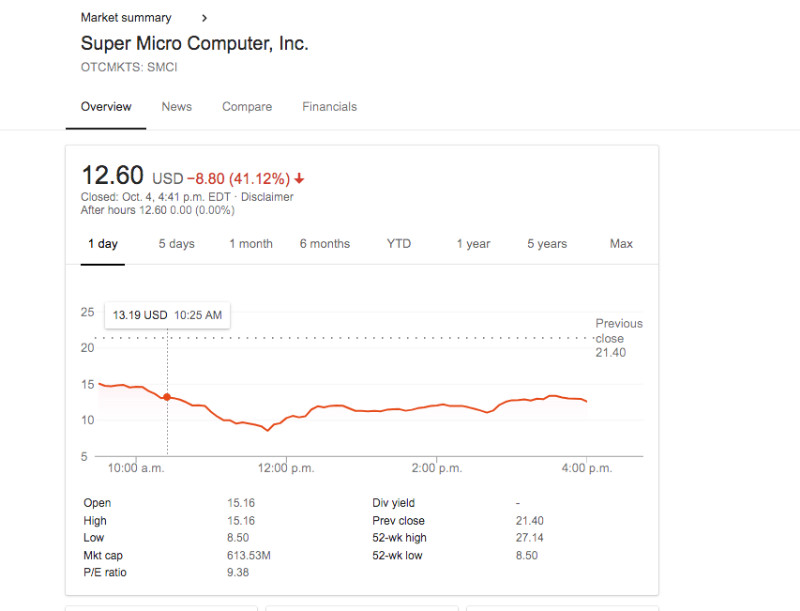Image resolution: width=800 pixels, height=611 pixels.
Task: Show the 5 days chart range
Action: (x=176, y=244)
